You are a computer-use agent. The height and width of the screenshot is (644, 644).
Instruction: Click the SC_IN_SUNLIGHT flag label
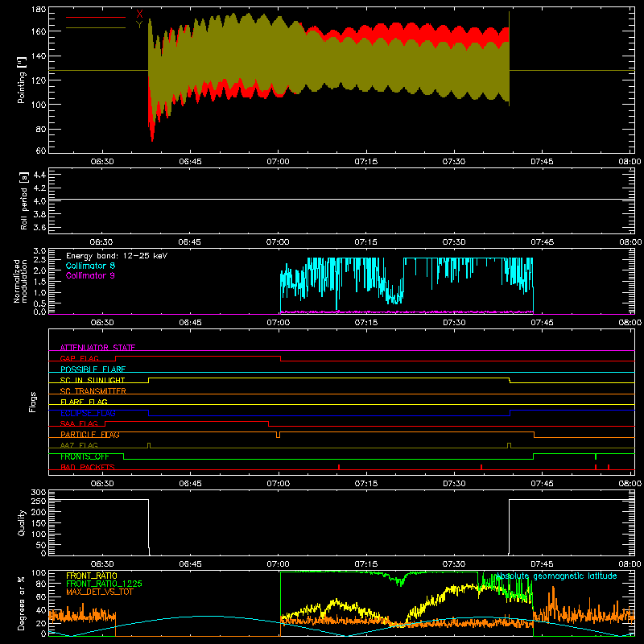93,380
